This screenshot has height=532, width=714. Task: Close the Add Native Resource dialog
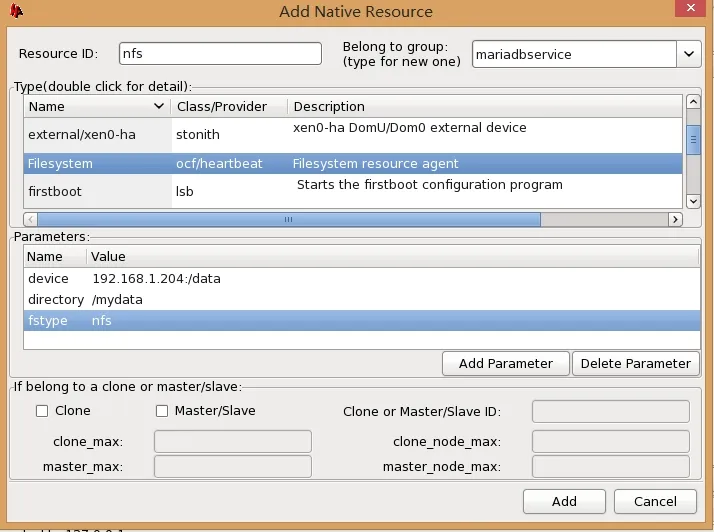(x=690, y=8)
